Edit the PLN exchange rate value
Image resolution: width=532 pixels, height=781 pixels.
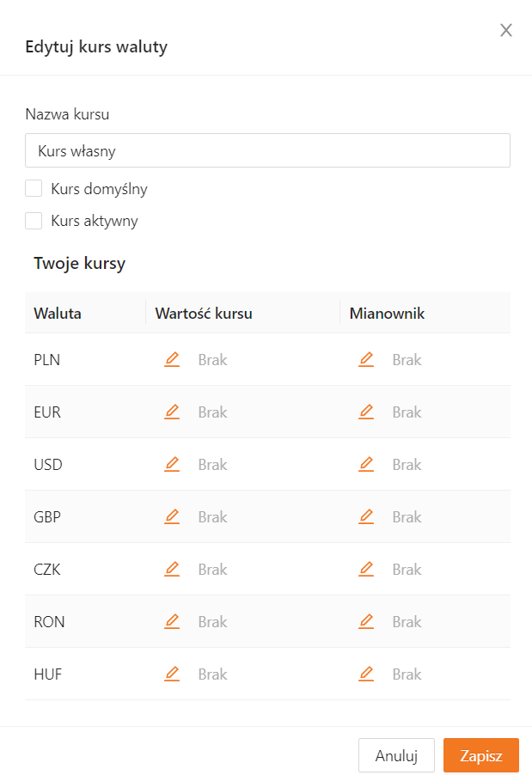(172, 360)
